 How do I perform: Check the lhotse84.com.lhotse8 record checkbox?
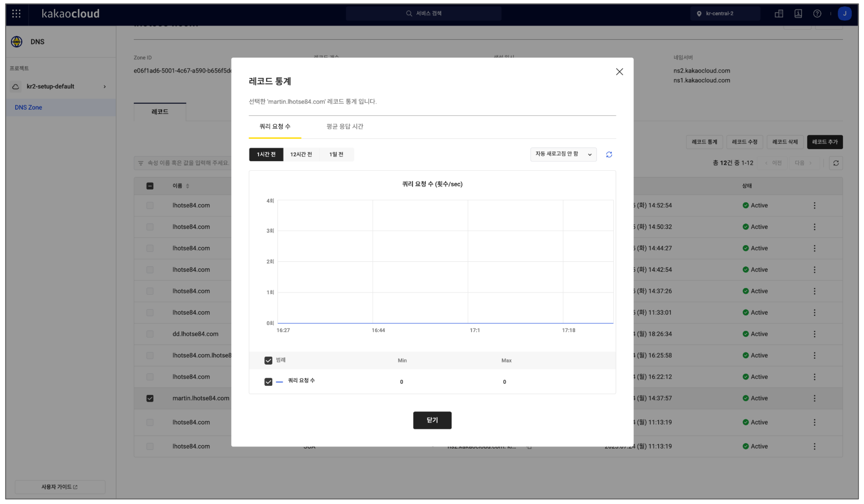[150, 355]
